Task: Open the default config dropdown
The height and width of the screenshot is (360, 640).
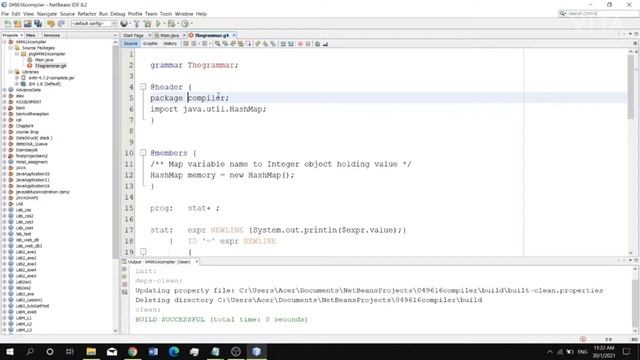Action: click(94, 24)
